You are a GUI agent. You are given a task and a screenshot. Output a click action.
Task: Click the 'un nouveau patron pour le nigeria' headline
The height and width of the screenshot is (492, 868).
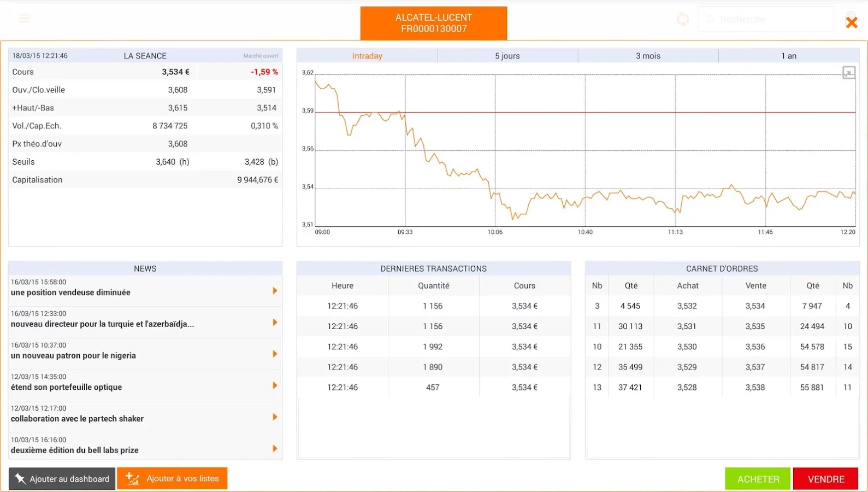(x=73, y=355)
